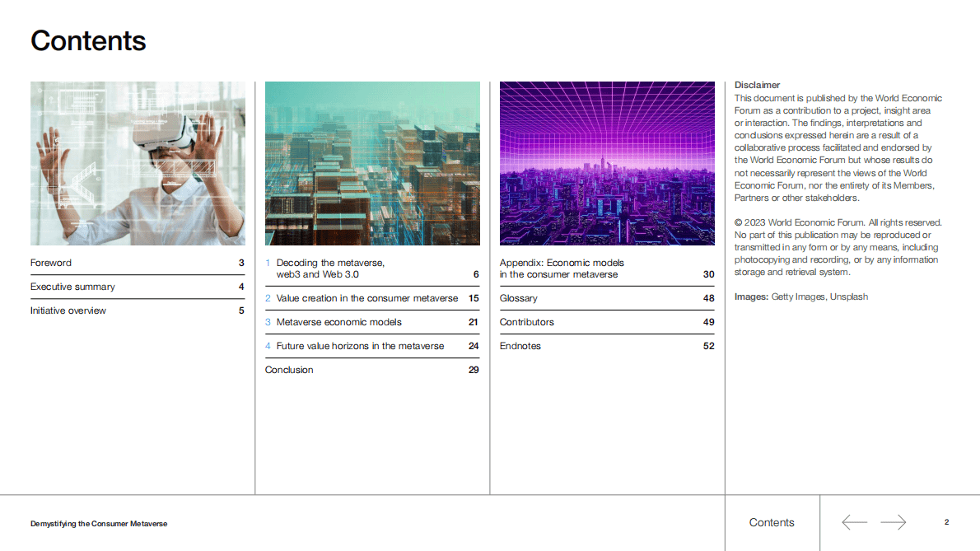Go to the Contributors section
Screen dimensions: 980x551
[527, 322]
